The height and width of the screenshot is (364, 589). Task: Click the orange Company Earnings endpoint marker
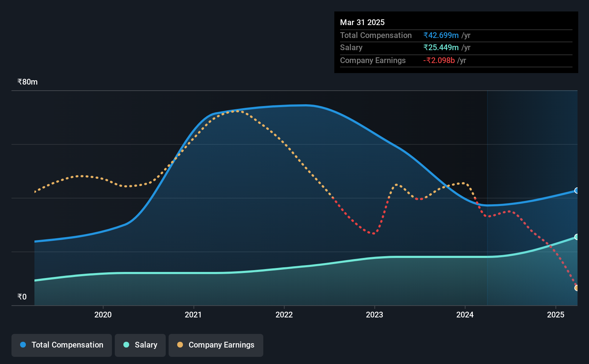coord(577,288)
